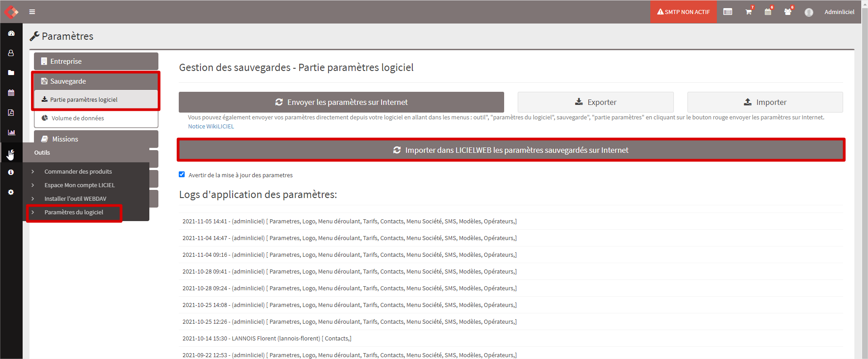The width and height of the screenshot is (868, 359).
Task: Open the shopping cart with badge 7
Action: (x=749, y=11)
